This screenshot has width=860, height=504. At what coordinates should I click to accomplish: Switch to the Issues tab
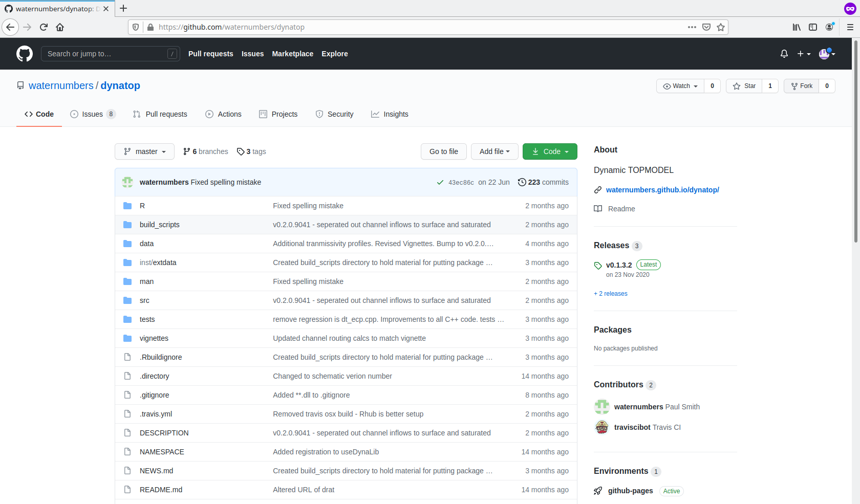[93, 114]
